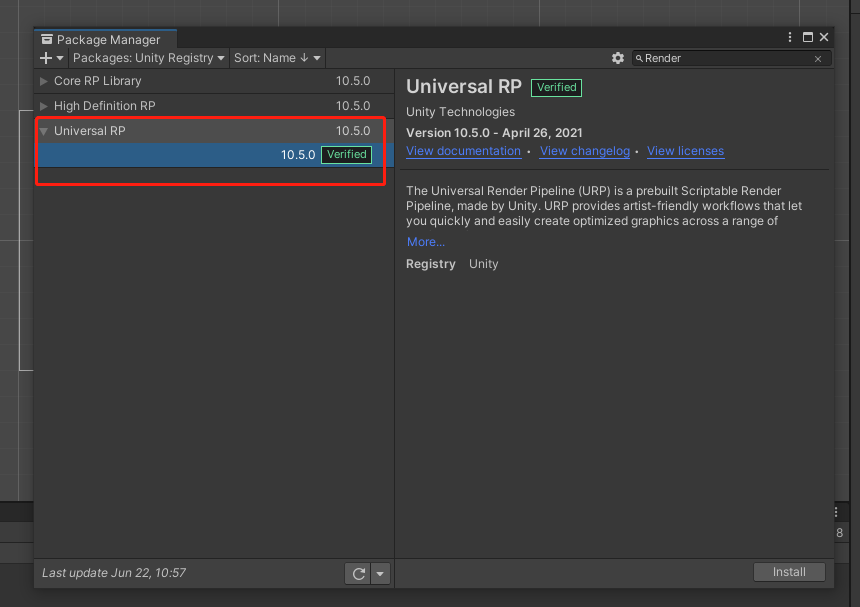The width and height of the screenshot is (860, 607).
Task: Click the vertical dots on the right edge
Action: click(836, 511)
